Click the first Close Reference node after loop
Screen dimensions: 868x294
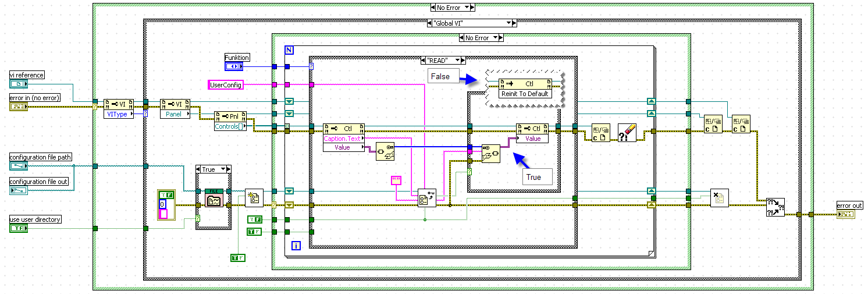click(x=713, y=124)
